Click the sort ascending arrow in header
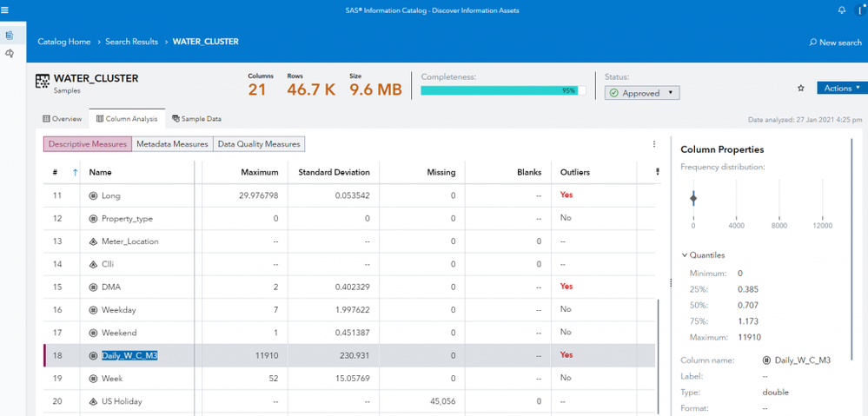 76,173
